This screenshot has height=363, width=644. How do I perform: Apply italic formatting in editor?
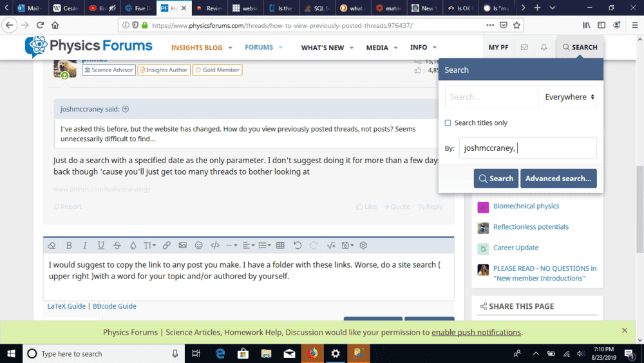(x=84, y=246)
